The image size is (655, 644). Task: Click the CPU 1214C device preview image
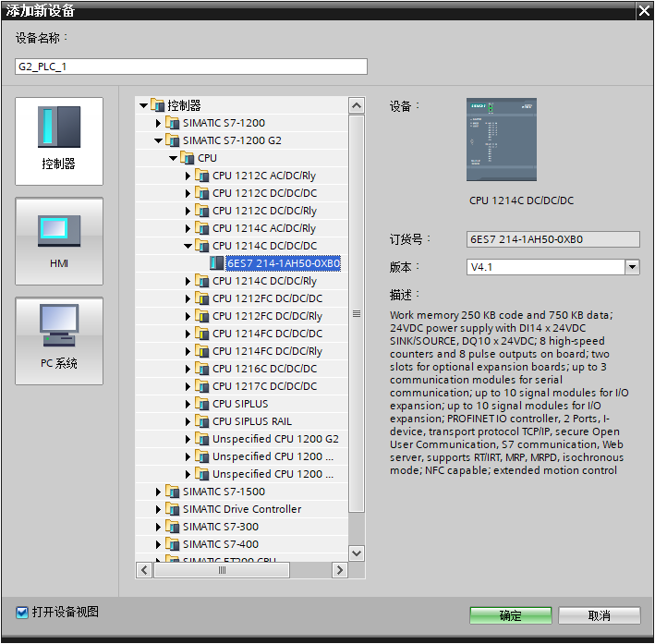(502, 140)
